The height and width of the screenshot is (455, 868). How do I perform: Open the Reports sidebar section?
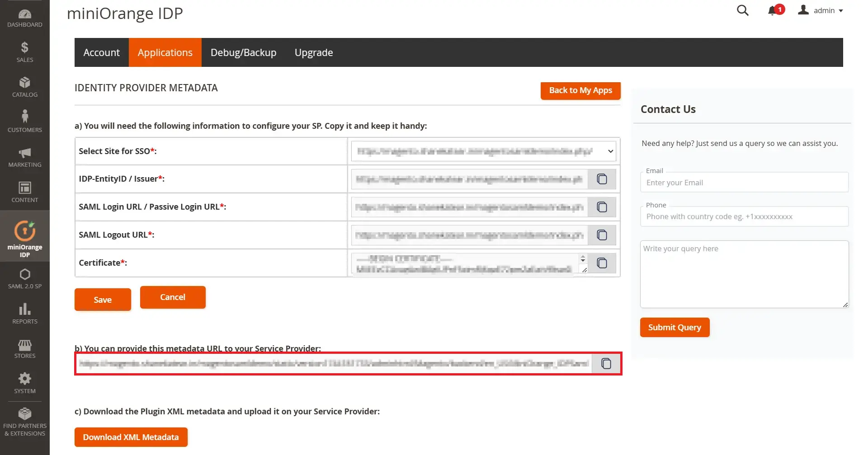point(25,314)
